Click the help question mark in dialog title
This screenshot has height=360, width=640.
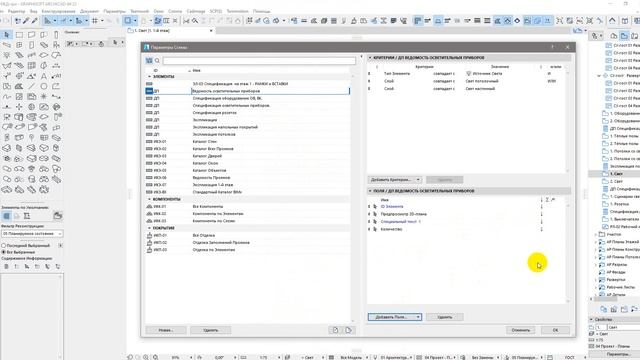(x=552, y=47)
